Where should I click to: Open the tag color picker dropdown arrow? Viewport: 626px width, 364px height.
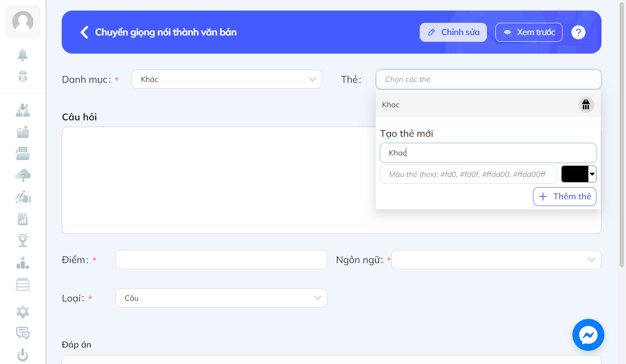(x=592, y=174)
